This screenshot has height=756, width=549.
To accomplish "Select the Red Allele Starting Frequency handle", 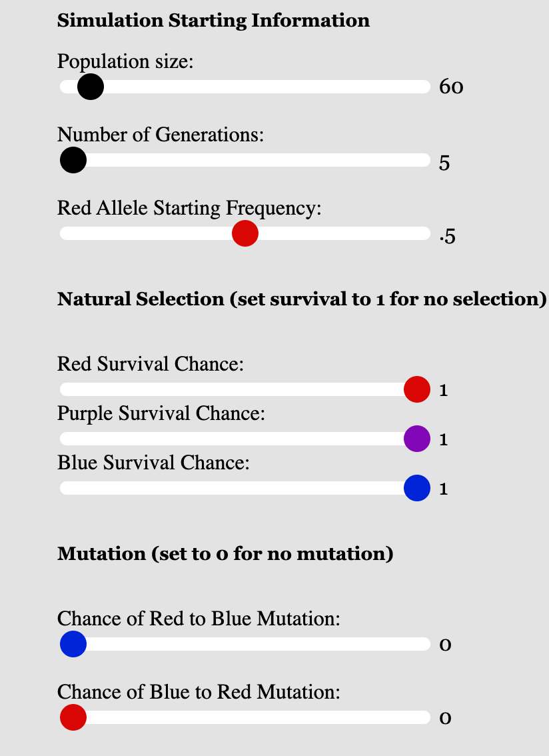I will [245, 233].
